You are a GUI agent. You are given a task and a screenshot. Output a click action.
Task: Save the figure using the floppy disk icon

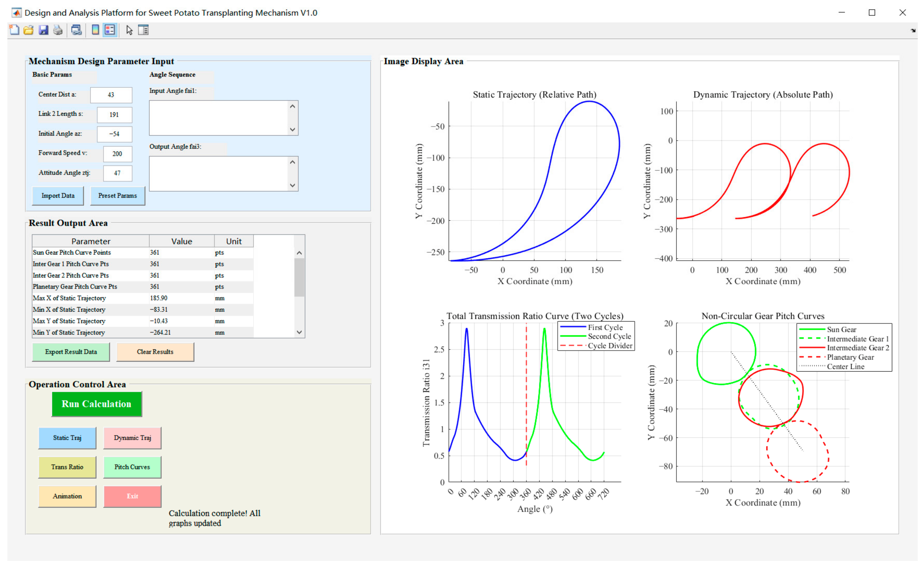[x=43, y=30]
